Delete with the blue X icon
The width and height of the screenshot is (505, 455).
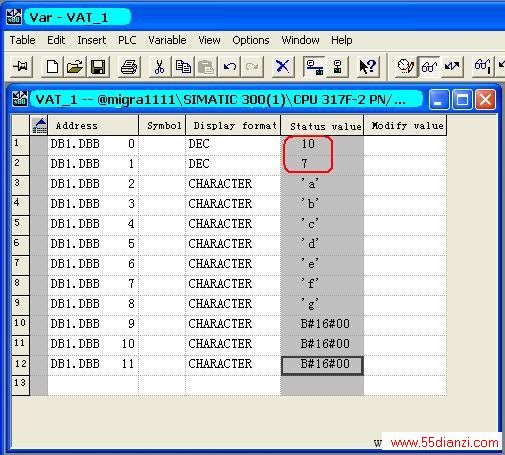(x=282, y=67)
